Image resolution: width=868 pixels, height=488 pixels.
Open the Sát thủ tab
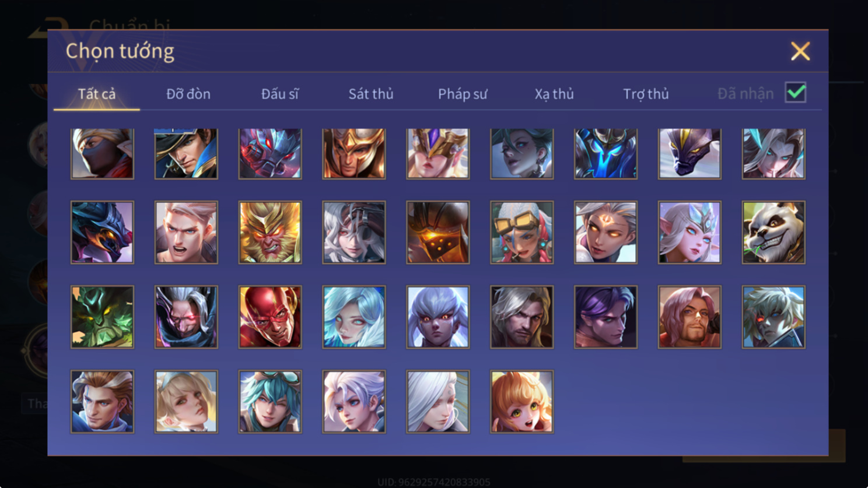[371, 94]
